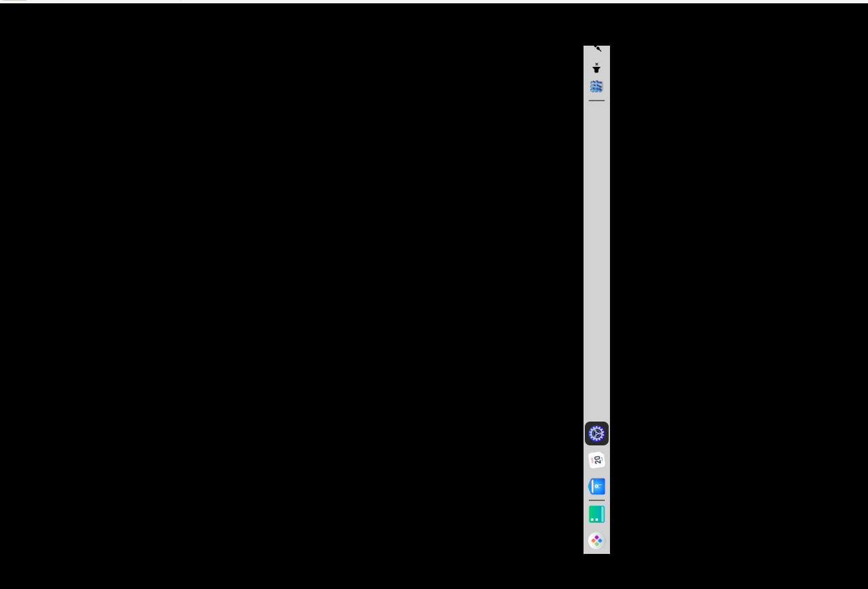The width and height of the screenshot is (868, 589).
Task: Click the black funnel icon with x
Action: (x=596, y=69)
